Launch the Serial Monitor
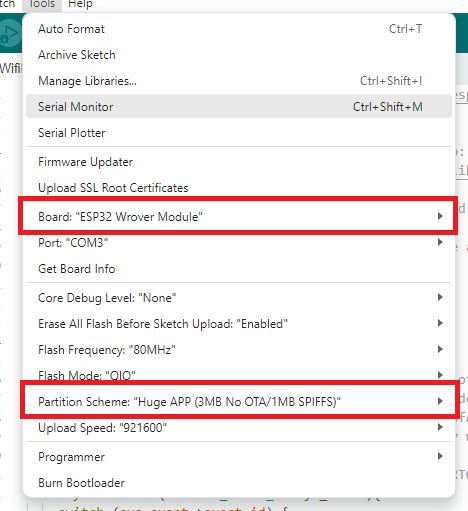Screen dimensions: 468x511 pyautogui.click(x=239, y=107)
